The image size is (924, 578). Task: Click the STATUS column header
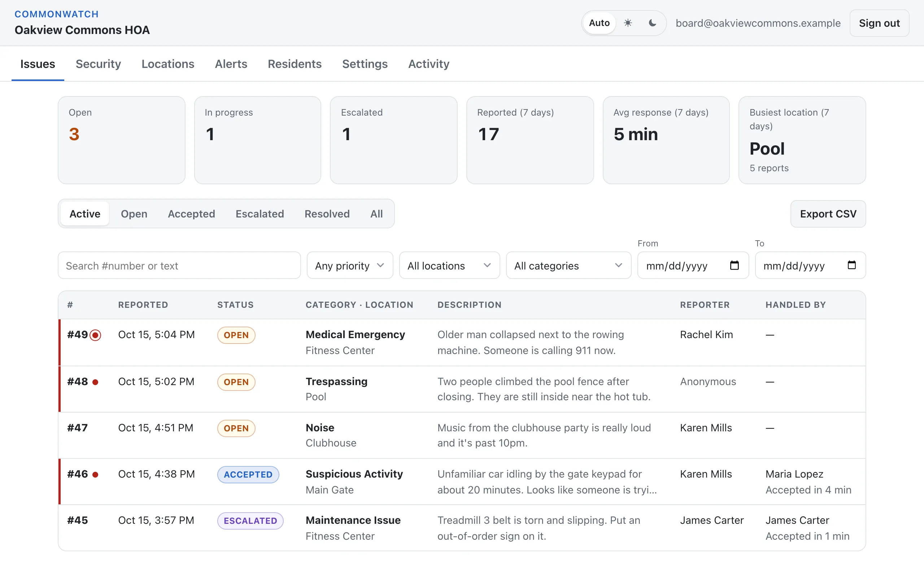(236, 305)
